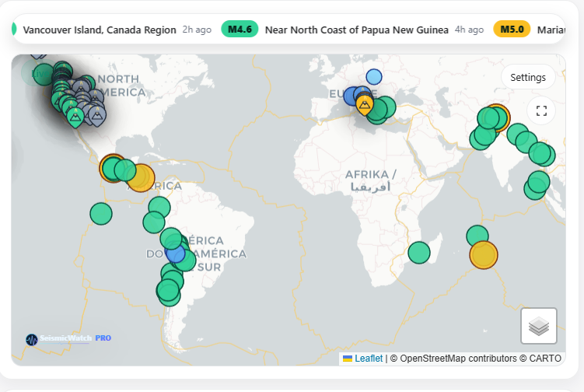Select the M4.6 magnitude badge in ticker
The height and width of the screenshot is (392, 584).
240,30
